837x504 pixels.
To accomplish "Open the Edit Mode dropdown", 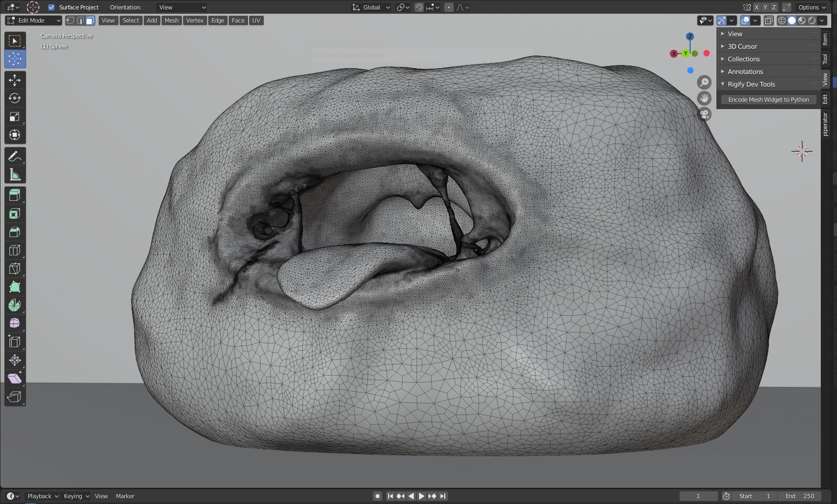I will 34,20.
